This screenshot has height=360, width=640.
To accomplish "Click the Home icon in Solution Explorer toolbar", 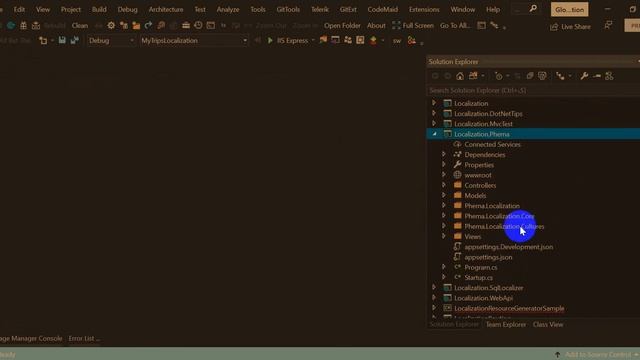I will [460, 76].
